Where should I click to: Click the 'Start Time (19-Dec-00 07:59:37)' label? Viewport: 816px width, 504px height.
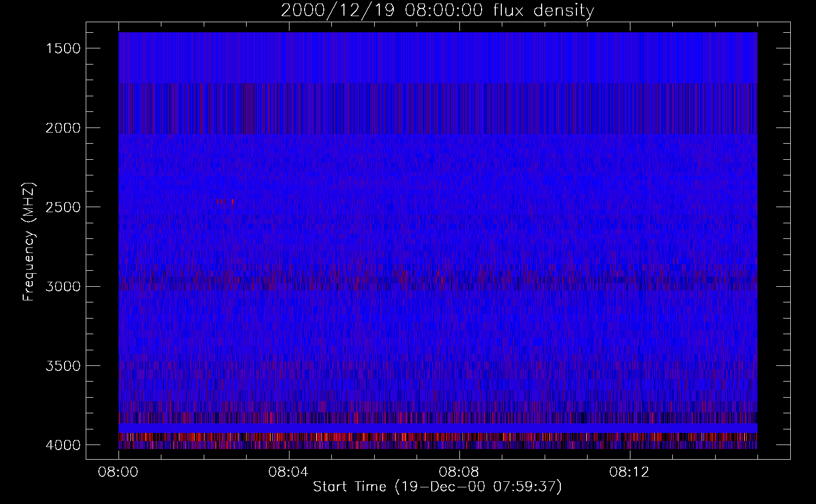(x=437, y=487)
